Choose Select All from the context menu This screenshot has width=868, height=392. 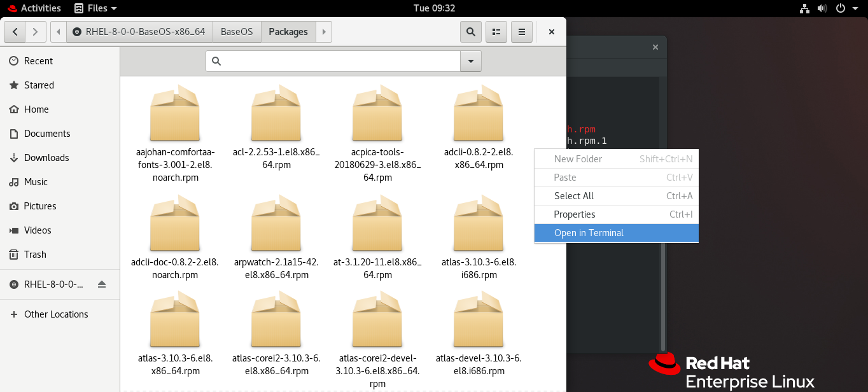[x=617, y=196]
